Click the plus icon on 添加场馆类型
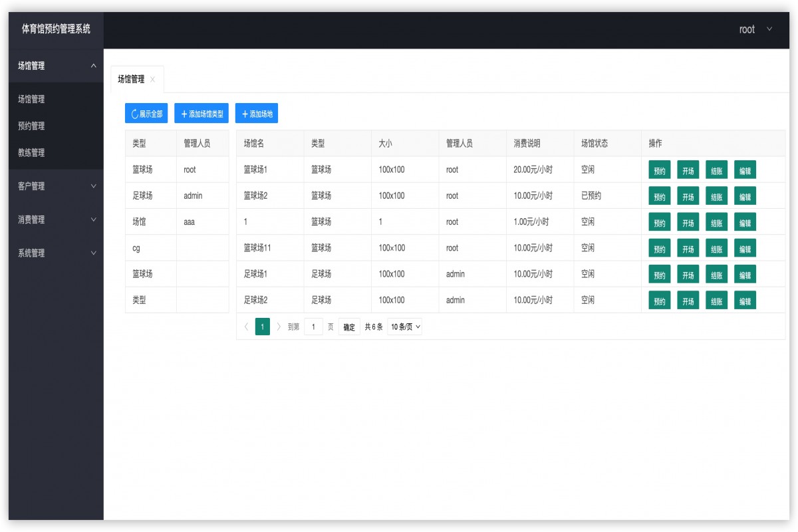 pos(184,113)
